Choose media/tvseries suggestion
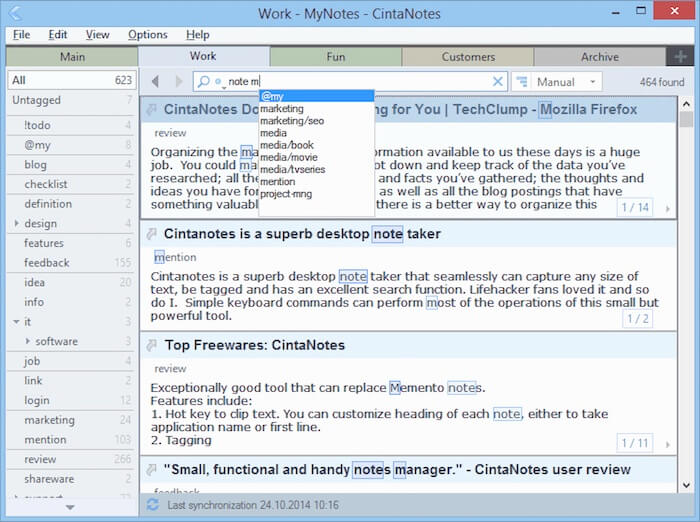Image resolution: width=700 pixels, height=522 pixels. click(316, 169)
